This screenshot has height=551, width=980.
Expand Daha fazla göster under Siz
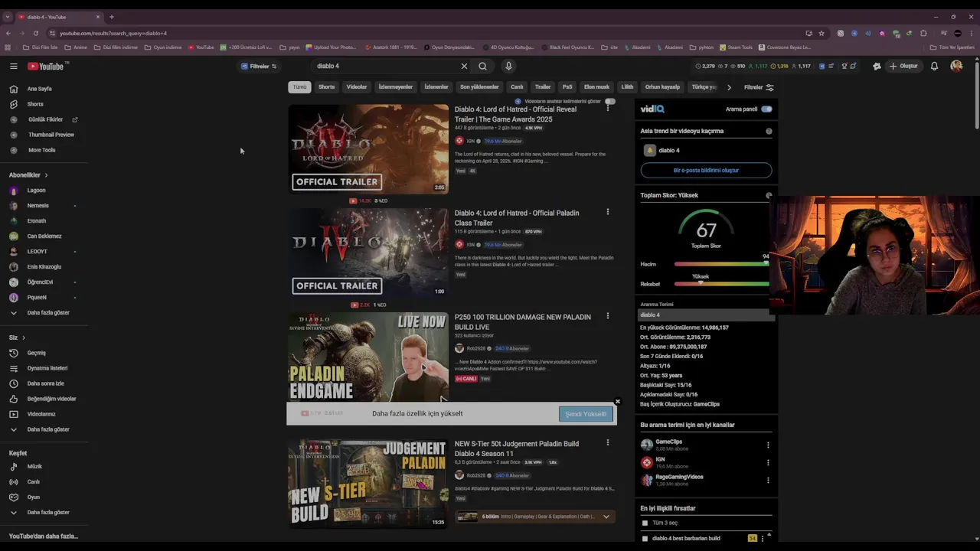coord(47,429)
